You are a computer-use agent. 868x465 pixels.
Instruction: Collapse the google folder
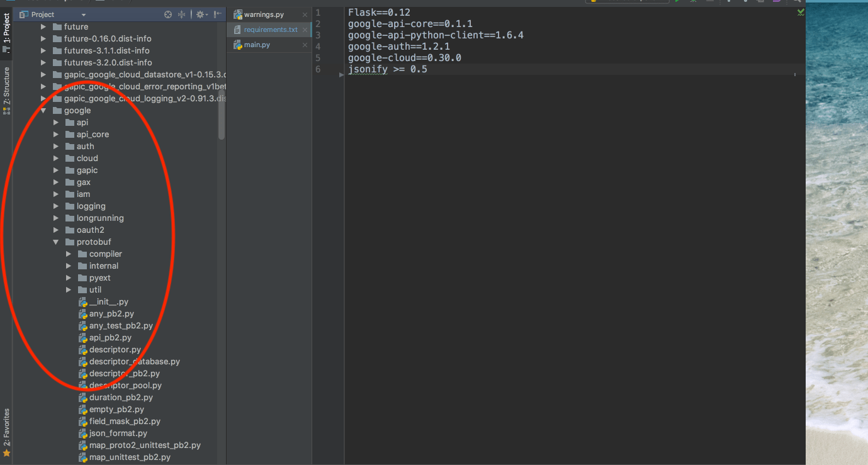tap(43, 111)
